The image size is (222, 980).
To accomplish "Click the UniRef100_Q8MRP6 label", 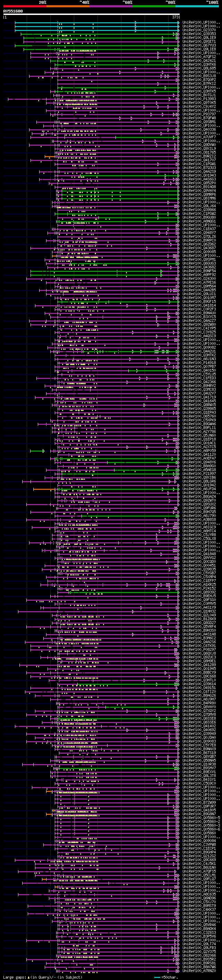I will pos(199,194).
